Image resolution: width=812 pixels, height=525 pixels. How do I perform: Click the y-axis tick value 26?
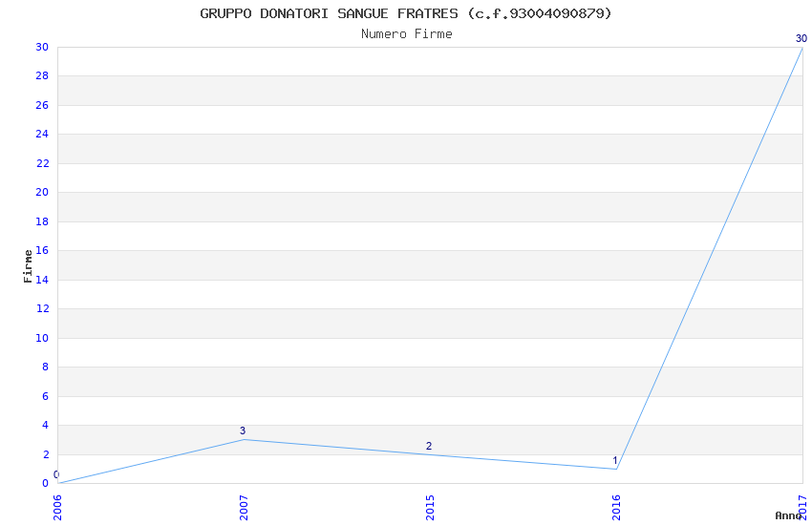click(42, 105)
